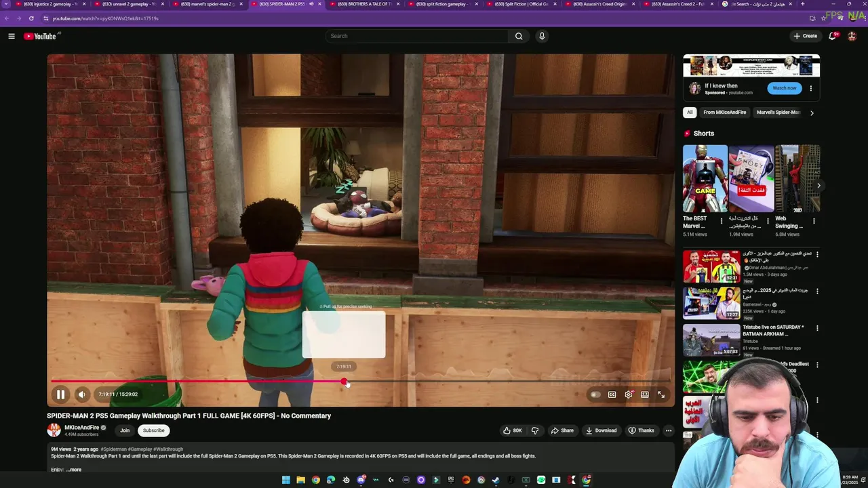Open the 52:31 duration video thumbnail
Viewport: 868px width, 488px height.
pyautogui.click(x=711, y=267)
